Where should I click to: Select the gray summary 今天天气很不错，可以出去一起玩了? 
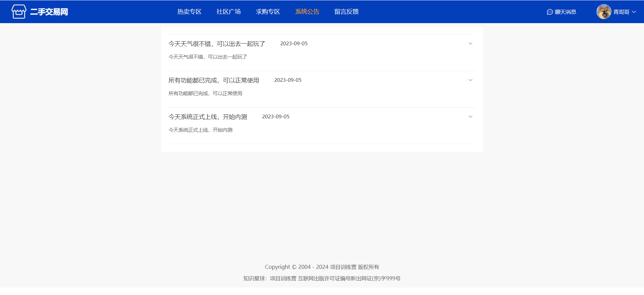click(x=208, y=57)
